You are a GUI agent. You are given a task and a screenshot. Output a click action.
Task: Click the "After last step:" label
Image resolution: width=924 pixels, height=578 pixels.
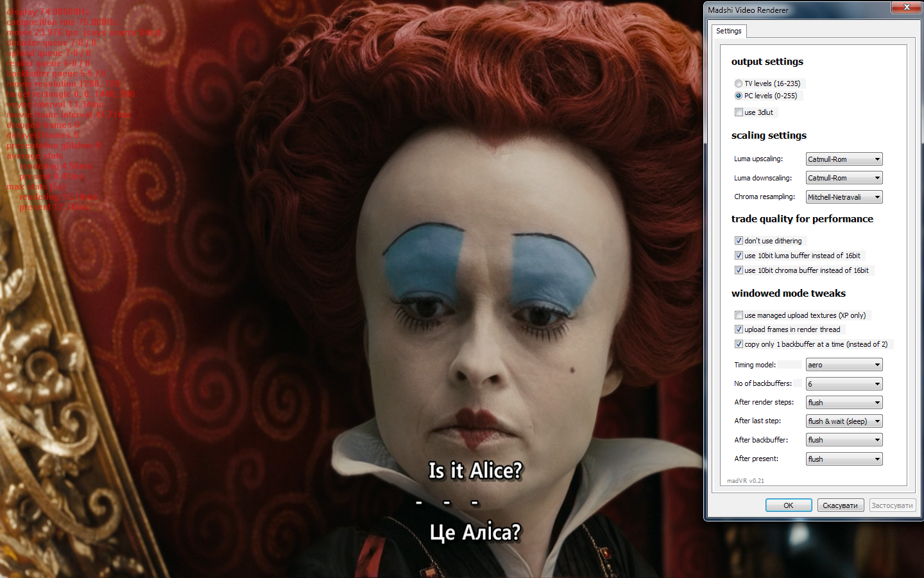coord(758,421)
